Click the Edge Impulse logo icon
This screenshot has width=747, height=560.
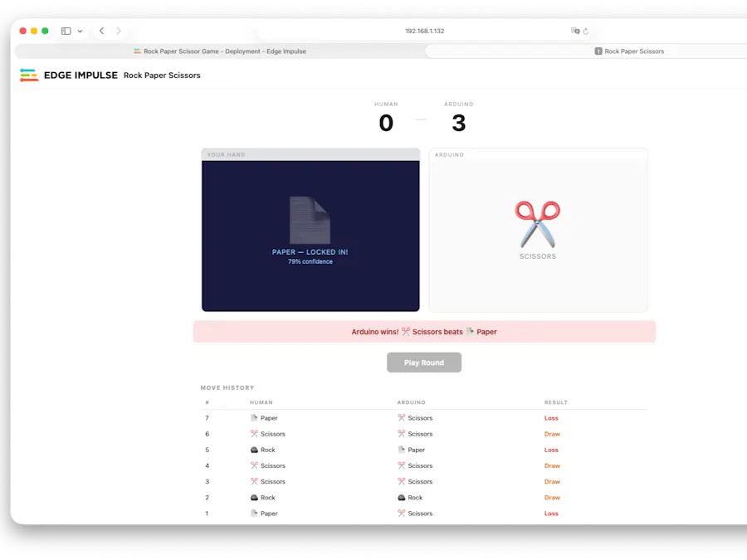click(29, 75)
